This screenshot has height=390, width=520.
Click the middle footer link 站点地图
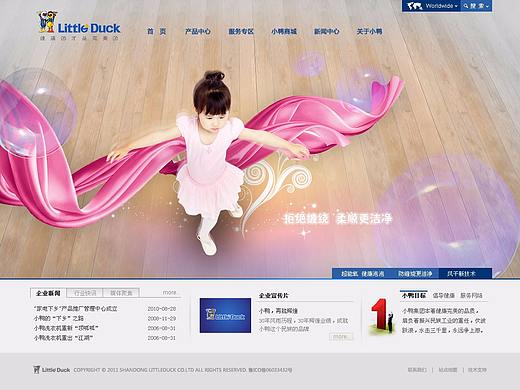click(x=448, y=370)
